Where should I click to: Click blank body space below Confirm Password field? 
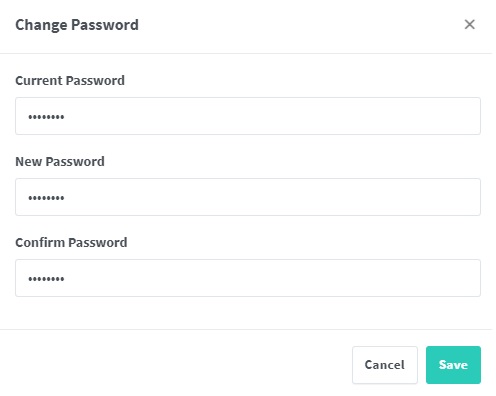pyautogui.click(x=248, y=313)
